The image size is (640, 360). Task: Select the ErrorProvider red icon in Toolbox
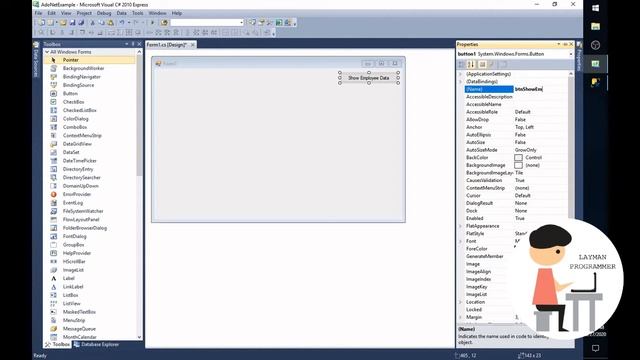(x=53, y=194)
